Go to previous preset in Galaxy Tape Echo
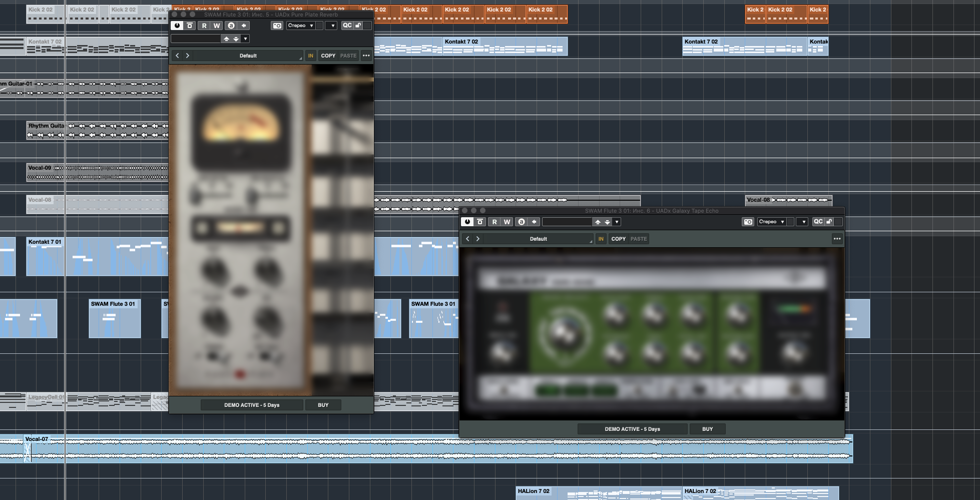This screenshot has height=500, width=980. (467, 239)
